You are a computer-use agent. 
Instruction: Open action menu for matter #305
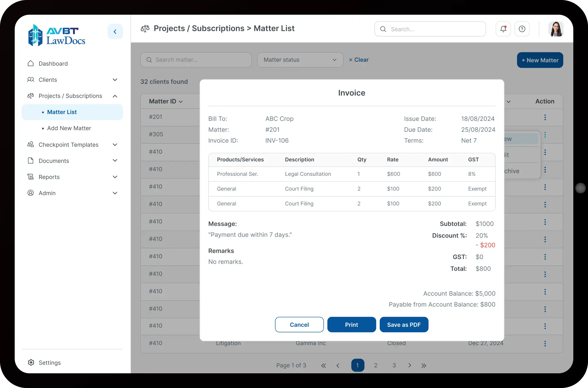tap(545, 135)
